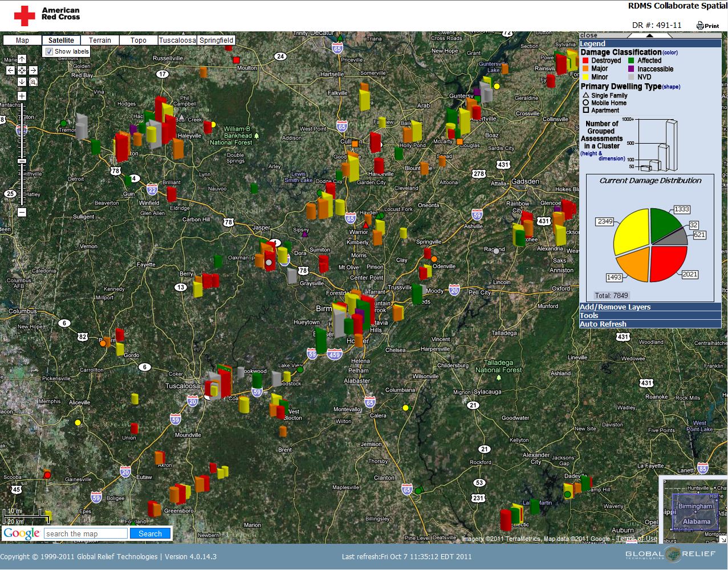Select the Tuscaloosa map tab
The height and width of the screenshot is (570, 728).
177,40
